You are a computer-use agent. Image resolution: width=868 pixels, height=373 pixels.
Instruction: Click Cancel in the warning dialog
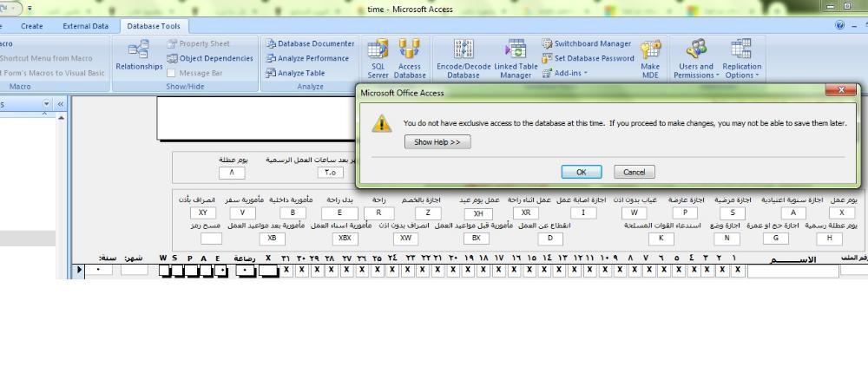pos(634,172)
